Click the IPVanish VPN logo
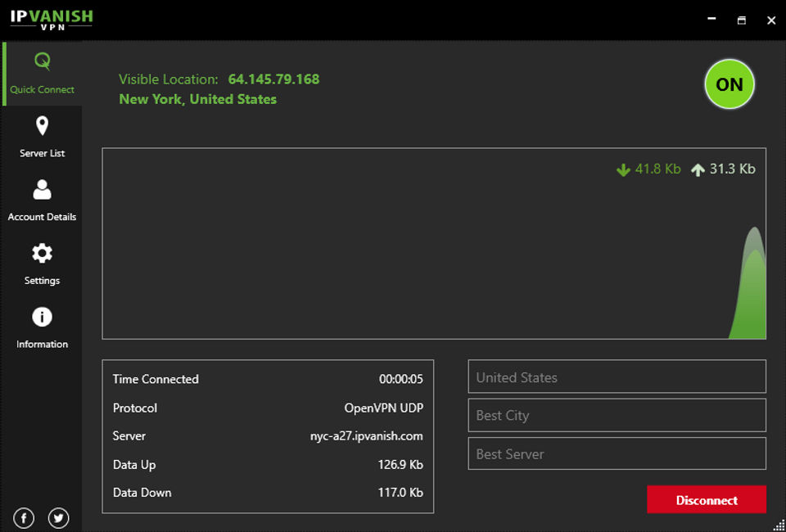 [x=52, y=20]
